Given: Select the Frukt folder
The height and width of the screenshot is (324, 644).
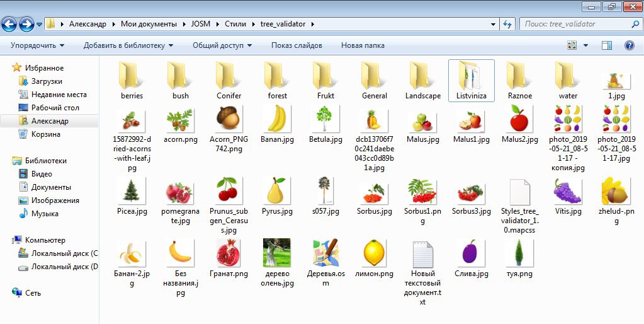Looking at the screenshot, I should 325,81.
